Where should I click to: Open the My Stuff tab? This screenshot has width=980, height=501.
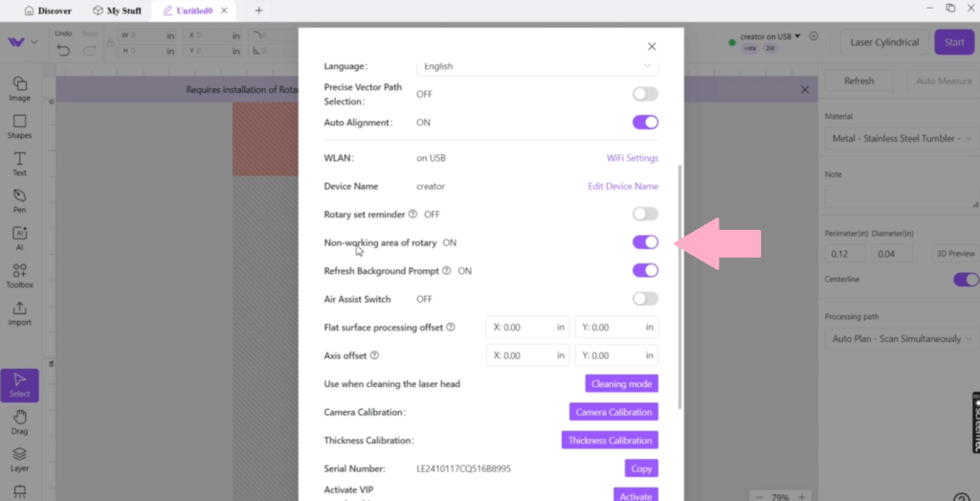(117, 11)
